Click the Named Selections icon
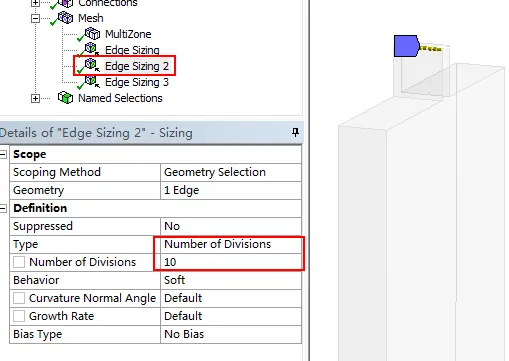The image size is (509, 361). (65, 98)
